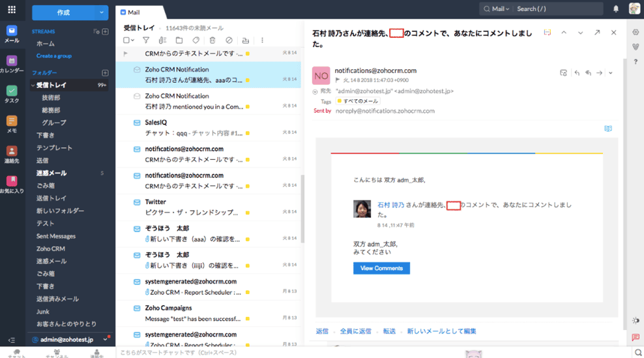Click the mark as spam icon in toolbar
Viewport: 644px width, 358px height.
[x=229, y=40]
